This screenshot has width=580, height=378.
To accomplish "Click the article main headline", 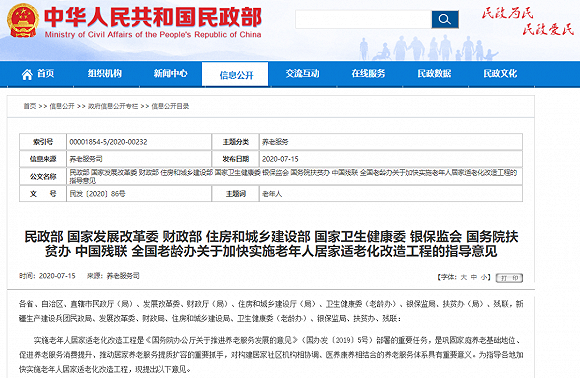I will pyautogui.click(x=271, y=244).
